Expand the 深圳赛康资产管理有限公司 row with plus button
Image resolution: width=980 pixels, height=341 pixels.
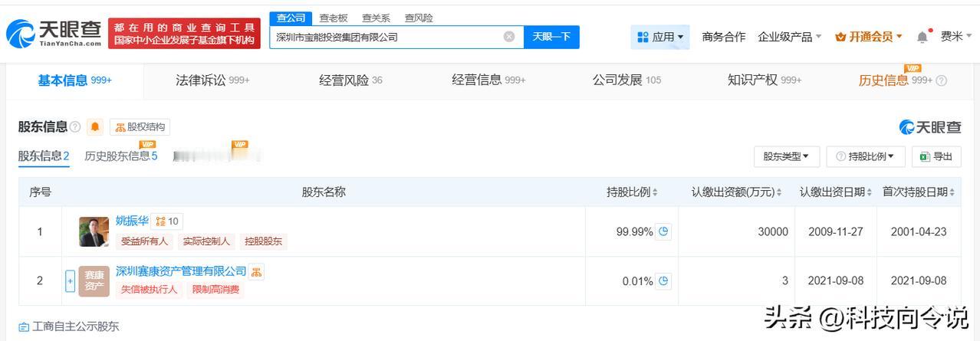pyautogui.click(x=70, y=281)
